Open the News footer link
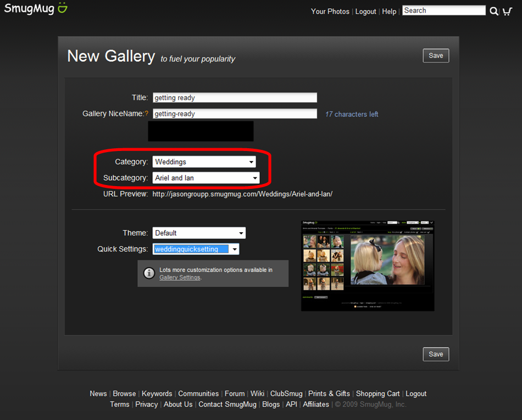522x420 pixels. [98, 394]
